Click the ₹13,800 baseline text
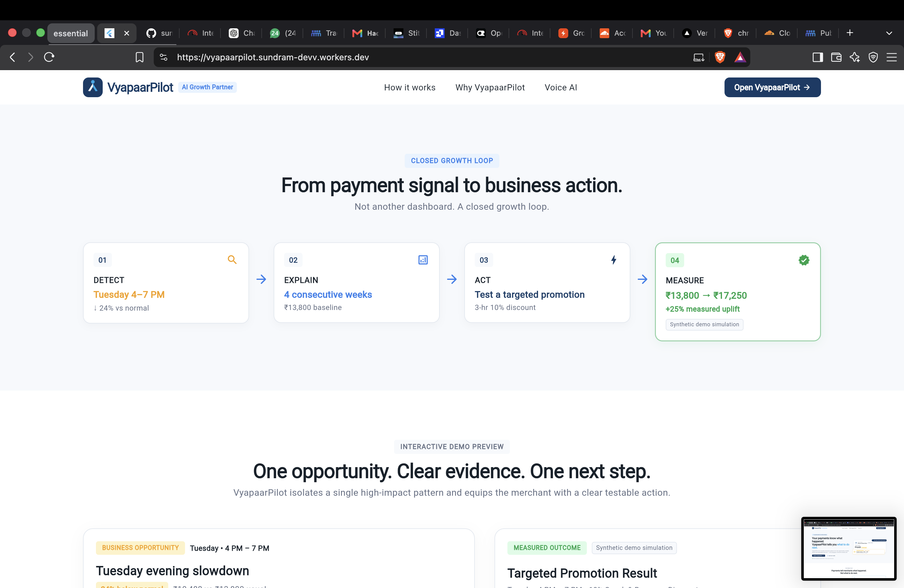This screenshot has width=904, height=588. click(313, 308)
